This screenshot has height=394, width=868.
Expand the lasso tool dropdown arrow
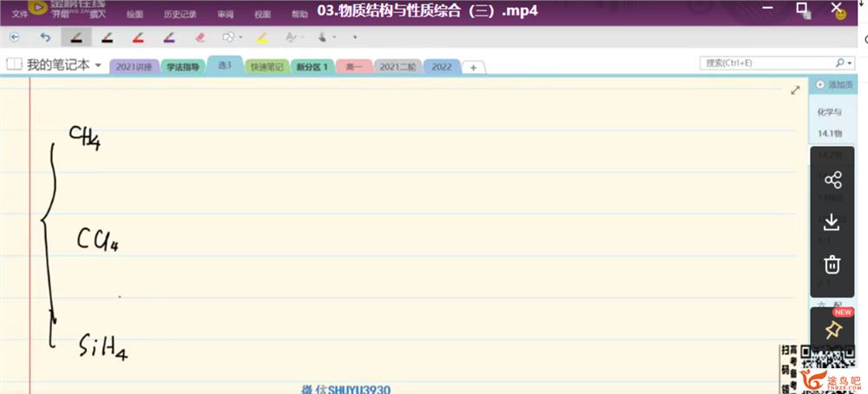(240, 37)
